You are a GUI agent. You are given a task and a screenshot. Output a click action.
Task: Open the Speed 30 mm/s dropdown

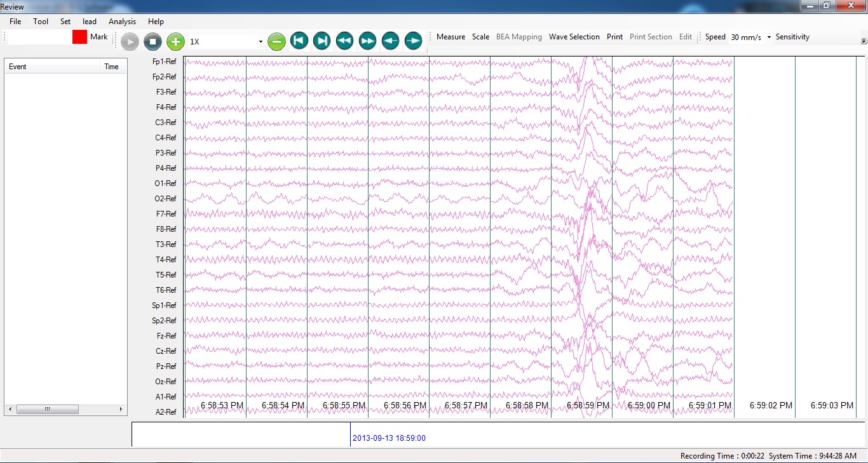click(769, 37)
